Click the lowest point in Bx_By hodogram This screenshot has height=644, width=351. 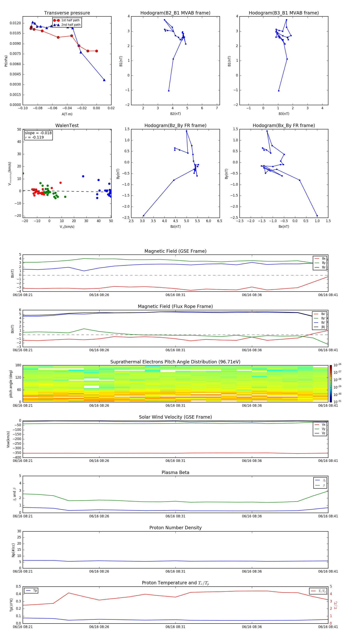coord(317,216)
